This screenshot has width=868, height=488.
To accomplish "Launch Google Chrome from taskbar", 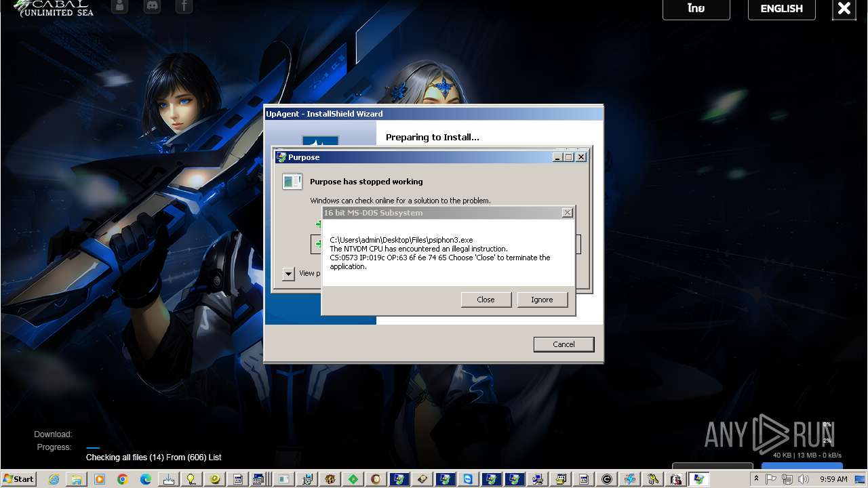I will 123,479.
